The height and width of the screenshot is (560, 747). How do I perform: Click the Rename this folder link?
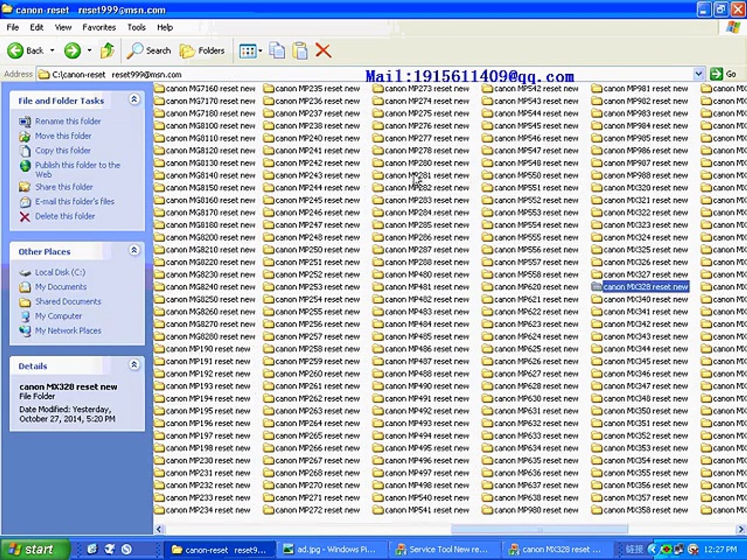point(68,121)
